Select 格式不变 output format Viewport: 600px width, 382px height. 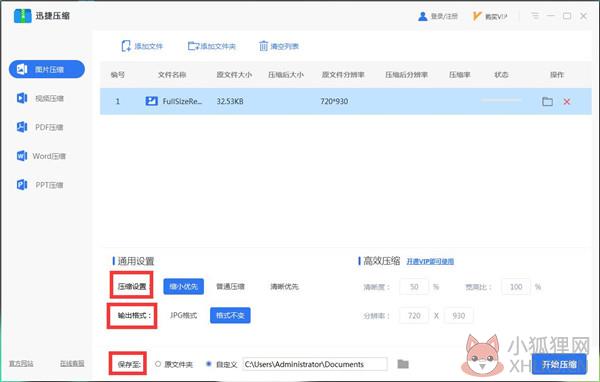pyautogui.click(x=230, y=315)
